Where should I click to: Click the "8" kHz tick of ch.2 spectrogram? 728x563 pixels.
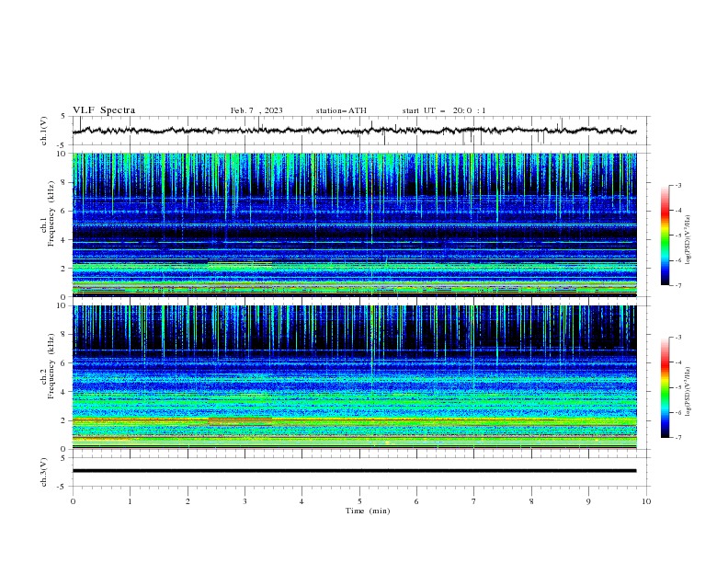pyautogui.click(x=63, y=335)
